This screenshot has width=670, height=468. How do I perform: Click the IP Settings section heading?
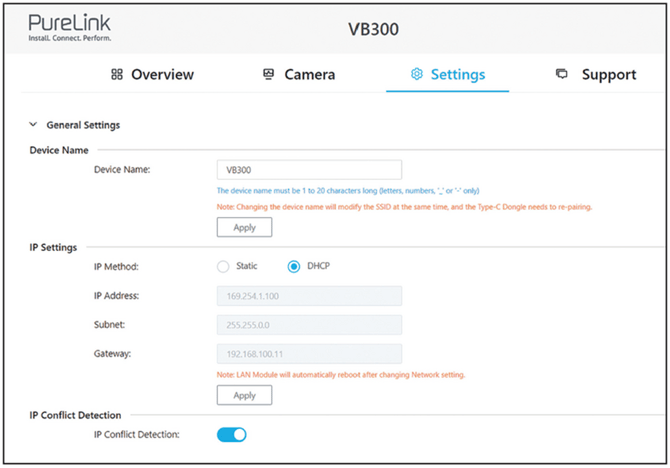(53, 247)
